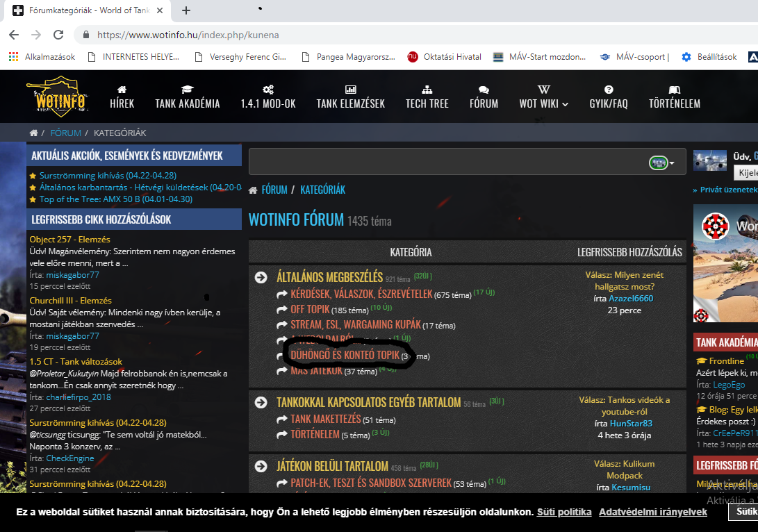Open INTERNETES HELYE... bookmark
The height and width of the screenshot is (532, 758).
click(133, 57)
